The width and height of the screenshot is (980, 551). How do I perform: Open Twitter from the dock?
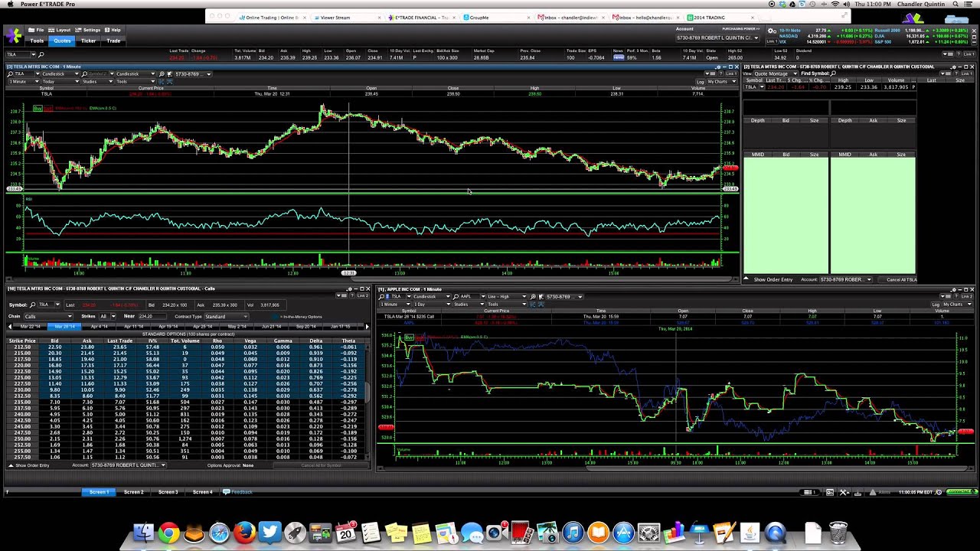pos(269,532)
